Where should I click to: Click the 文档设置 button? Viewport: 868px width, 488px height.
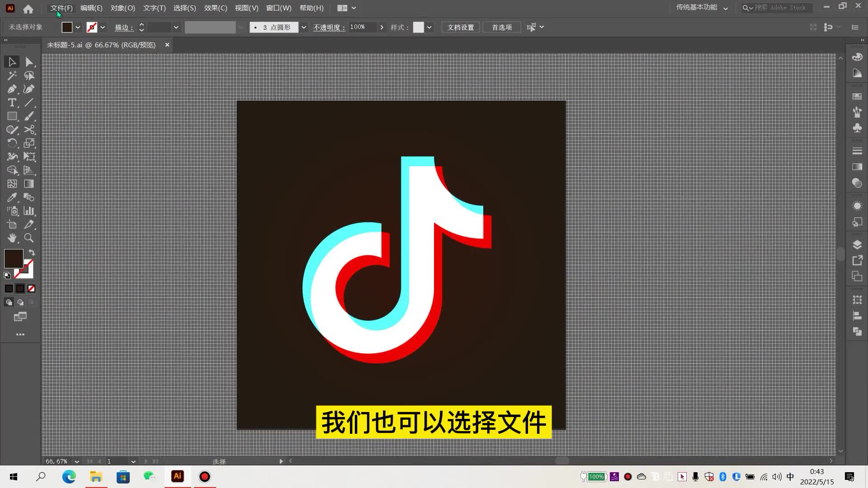(x=460, y=28)
